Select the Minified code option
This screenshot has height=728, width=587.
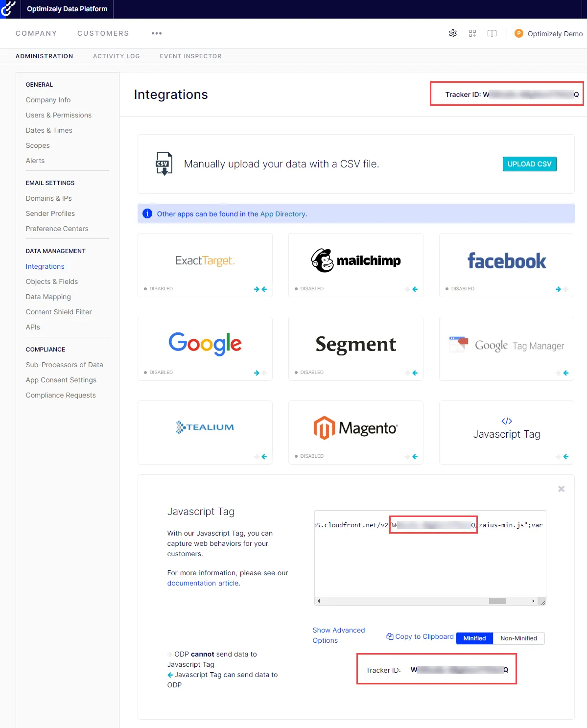coord(474,638)
